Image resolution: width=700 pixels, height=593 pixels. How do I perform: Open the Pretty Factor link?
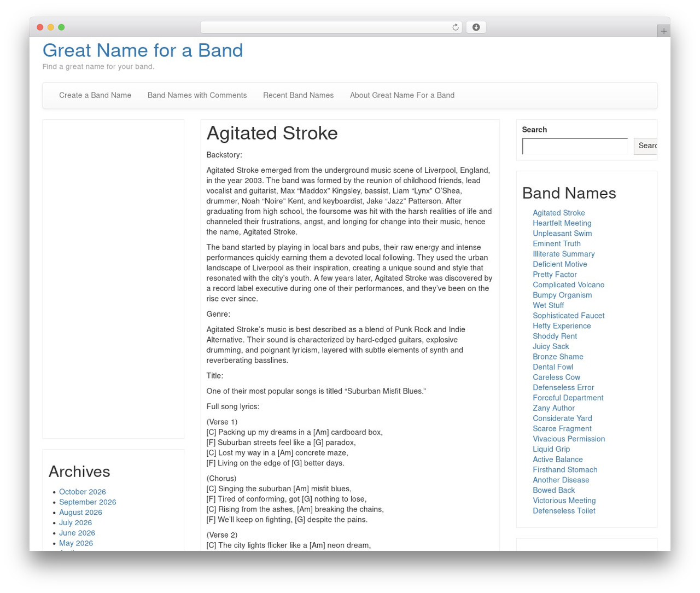[x=555, y=275]
